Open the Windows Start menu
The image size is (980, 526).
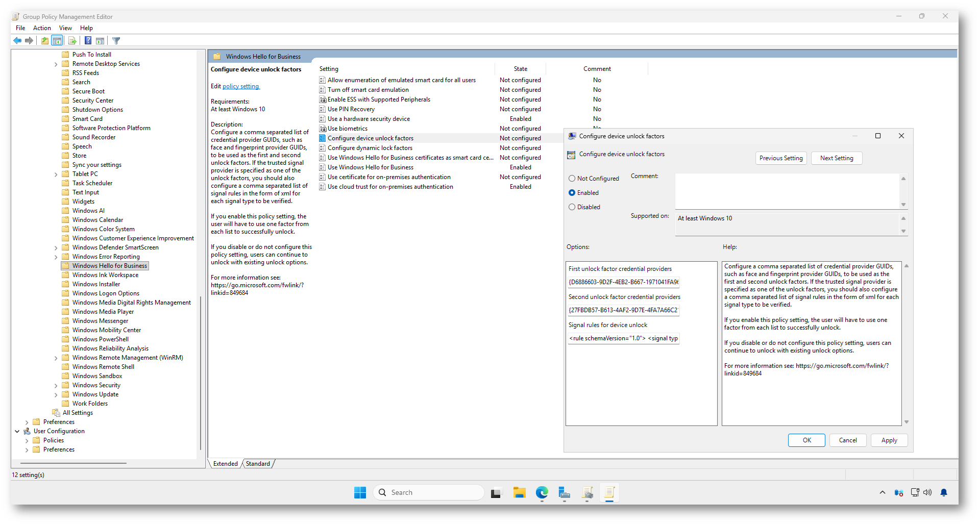(360, 492)
